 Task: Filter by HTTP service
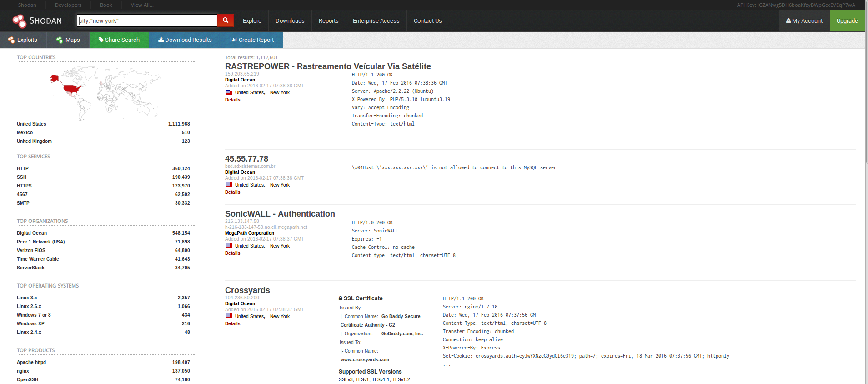pyautogui.click(x=23, y=168)
